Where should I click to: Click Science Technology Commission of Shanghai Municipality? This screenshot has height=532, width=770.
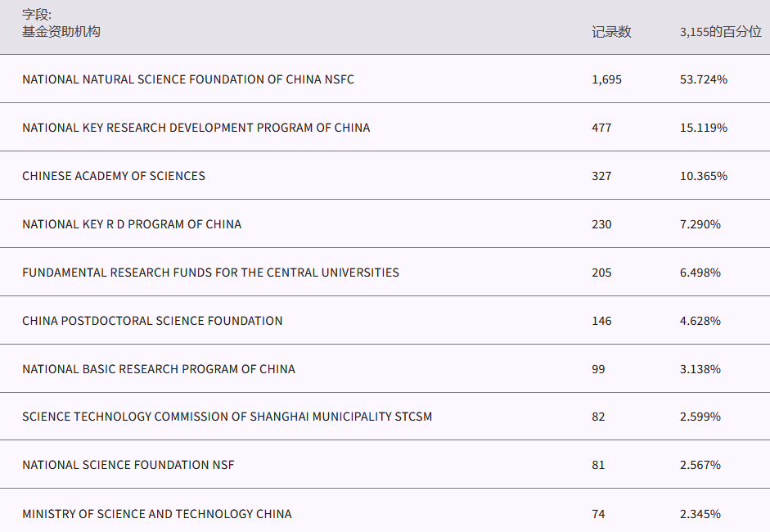(227, 417)
